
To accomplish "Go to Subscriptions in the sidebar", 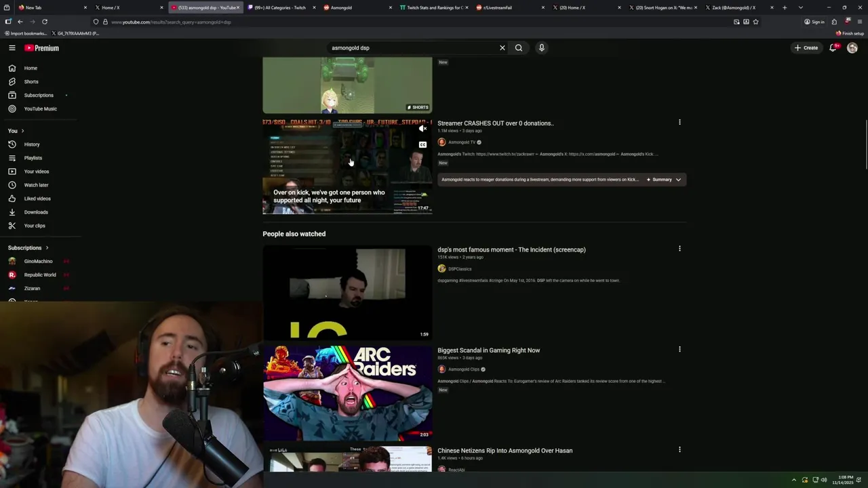I will coord(39,95).
